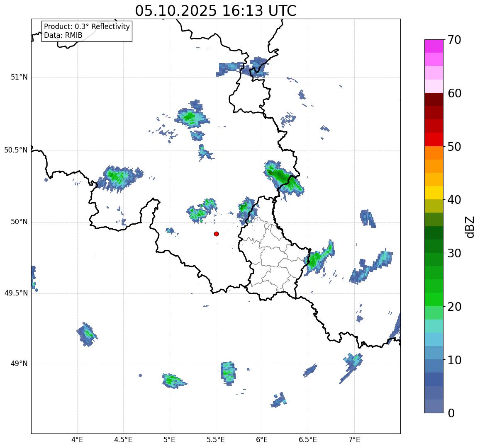480x448 pixels.
Task: Click the '05.10.2025 16:13 UTC' title
Action: tap(216, 11)
